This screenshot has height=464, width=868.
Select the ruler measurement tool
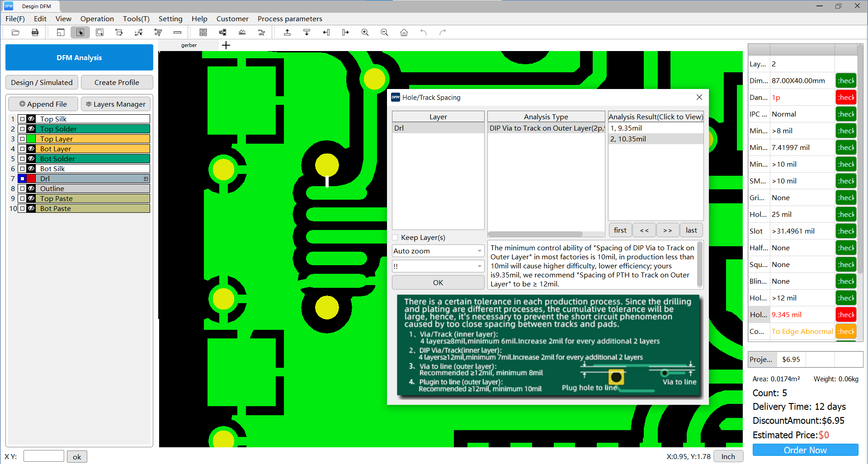click(177, 32)
